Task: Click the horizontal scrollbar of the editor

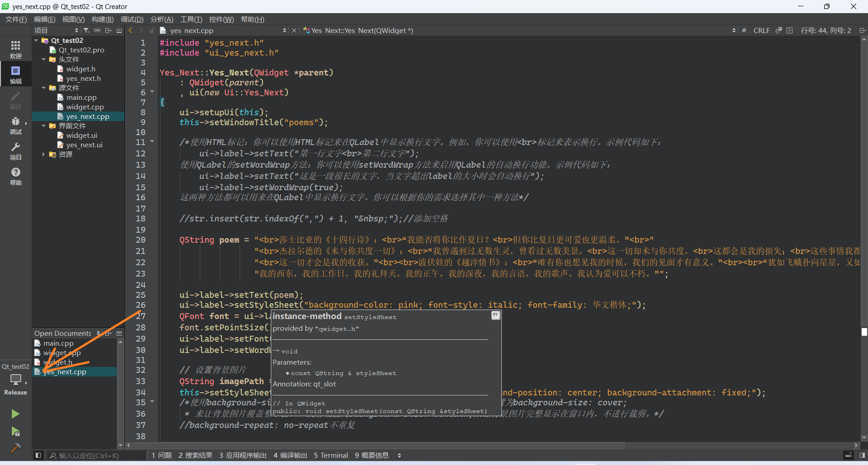Action: coord(379,446)
